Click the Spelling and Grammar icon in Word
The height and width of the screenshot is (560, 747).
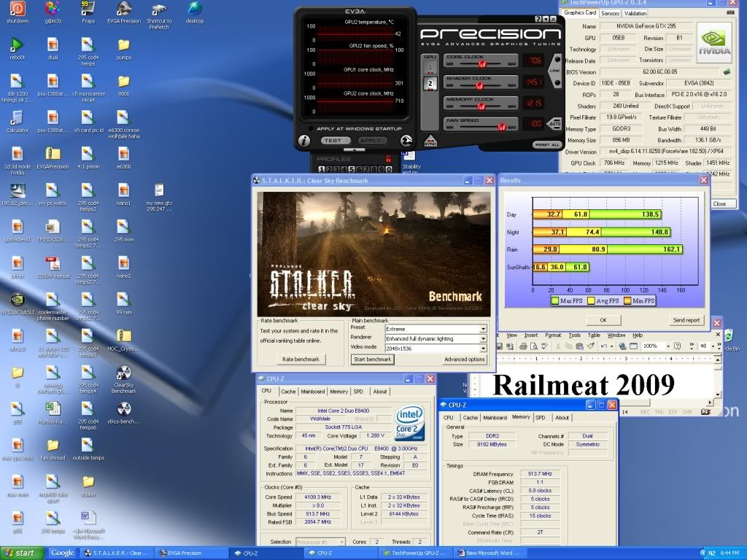tap(544, 346)
